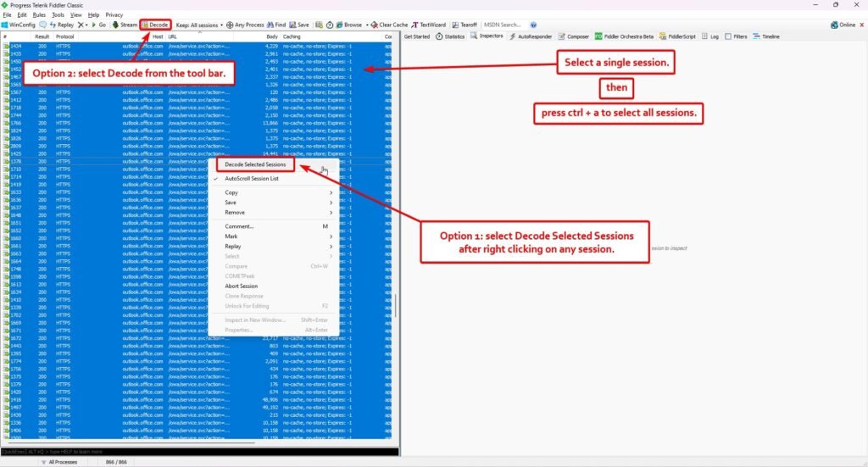Open the Remove (X) toolbar dropdown
This screenshot has width=868, height=467.
point(82,25)
